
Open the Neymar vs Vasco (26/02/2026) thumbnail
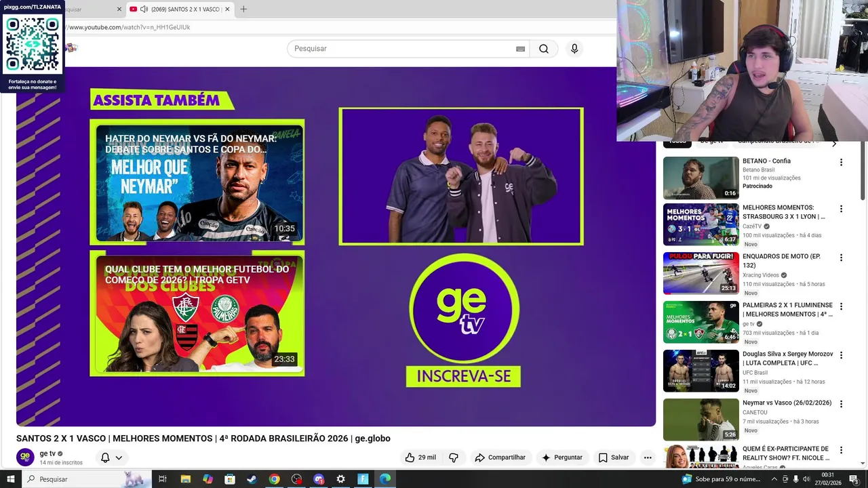[701, 420]
